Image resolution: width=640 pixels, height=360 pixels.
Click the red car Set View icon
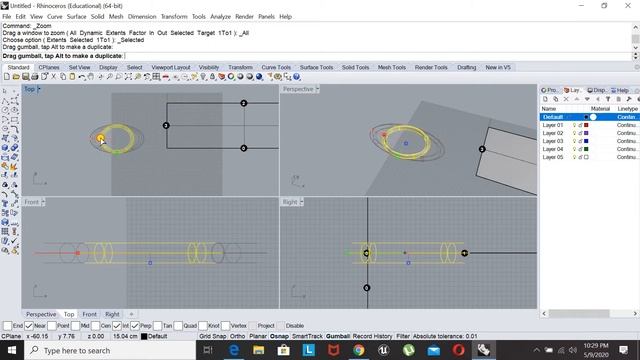click(x=166, y=77)
